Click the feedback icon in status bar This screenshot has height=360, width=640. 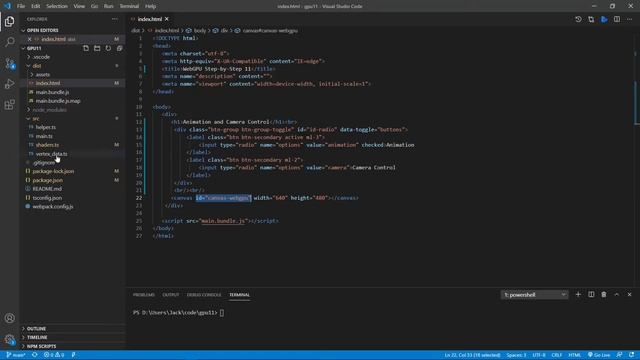tap(619, 355)
